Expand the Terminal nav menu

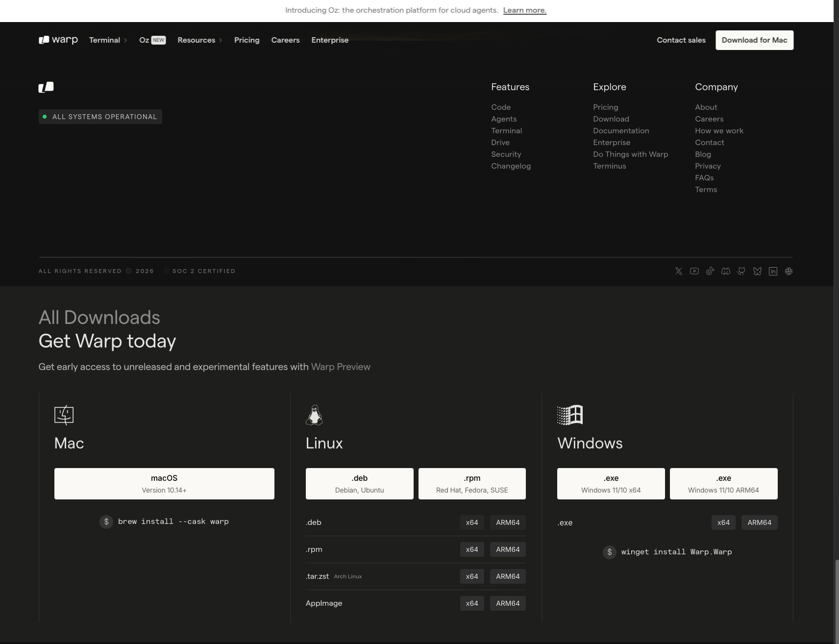(x=108, y=40)
